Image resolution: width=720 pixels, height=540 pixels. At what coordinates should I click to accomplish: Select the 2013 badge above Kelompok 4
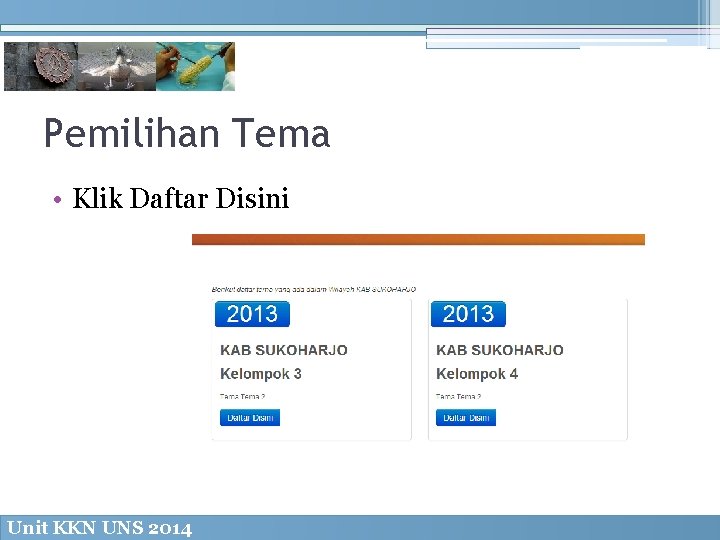[x=468, y=314]
